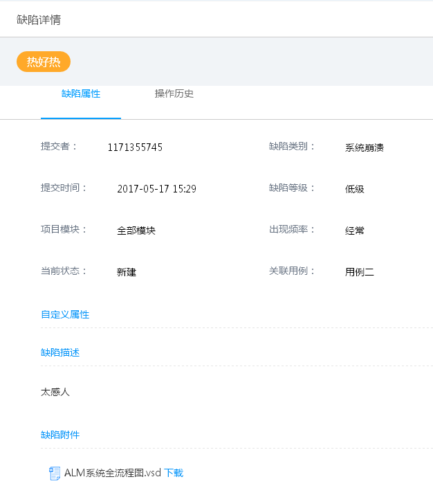Click the orange 热好热 title badge

coord(44,62)
